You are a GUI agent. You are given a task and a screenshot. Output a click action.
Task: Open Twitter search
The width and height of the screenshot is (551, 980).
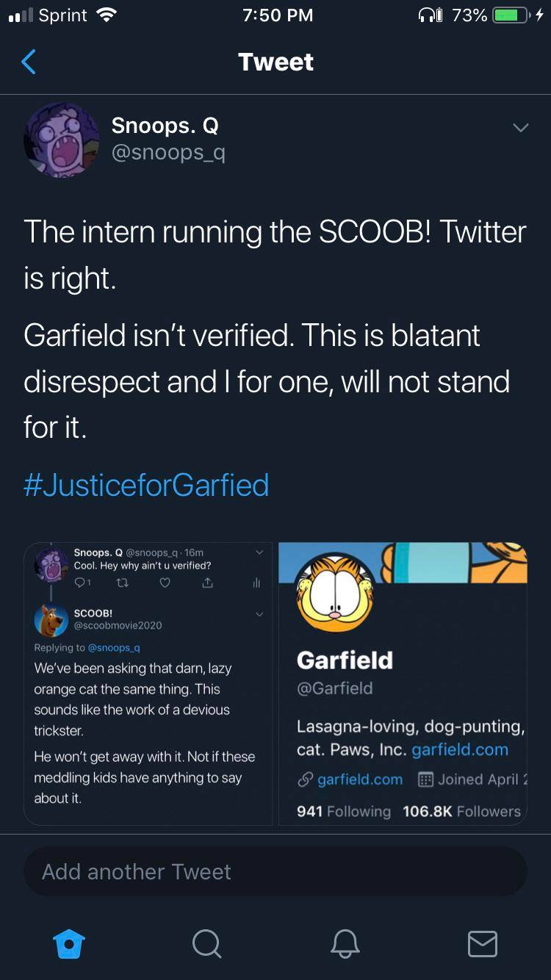coord(206,945)
